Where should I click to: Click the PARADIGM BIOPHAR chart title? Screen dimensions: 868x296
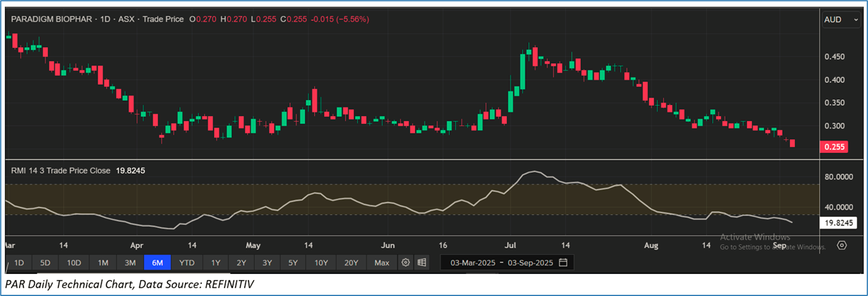[52, 19]
